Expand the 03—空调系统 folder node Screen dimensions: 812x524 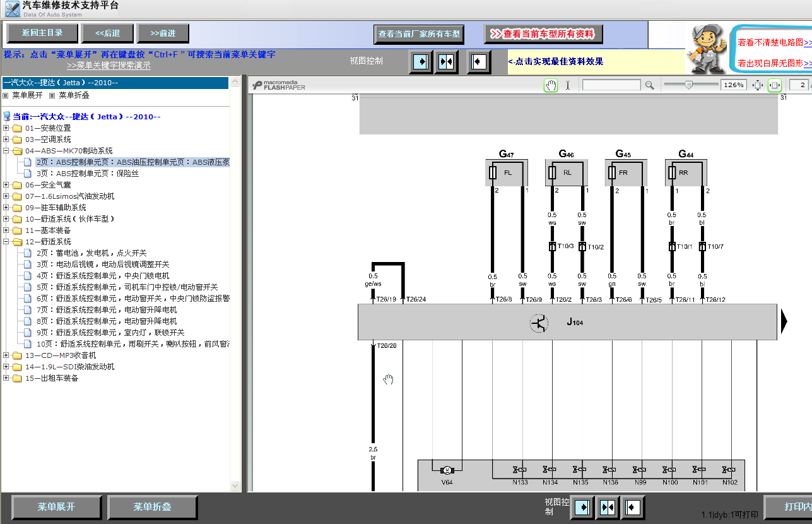click(x=6, y=140)
